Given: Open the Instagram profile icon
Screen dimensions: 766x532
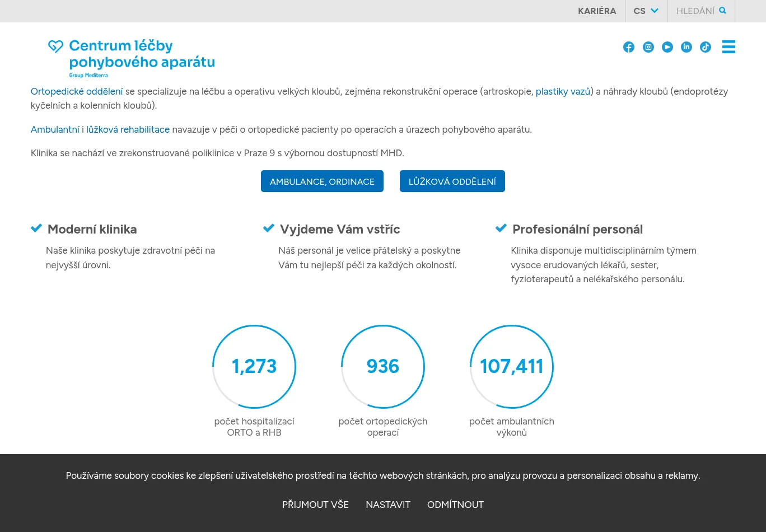Looking at the screenshot, I should (648, 47).
